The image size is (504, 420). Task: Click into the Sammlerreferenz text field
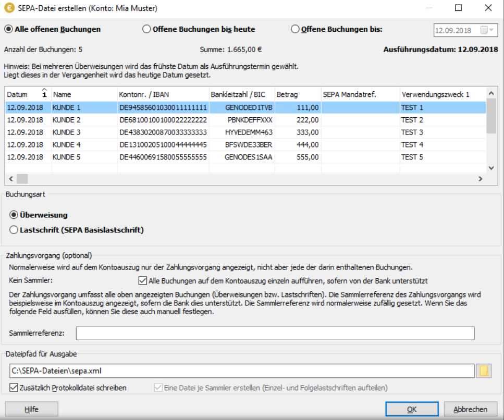[x=275, y=333]
